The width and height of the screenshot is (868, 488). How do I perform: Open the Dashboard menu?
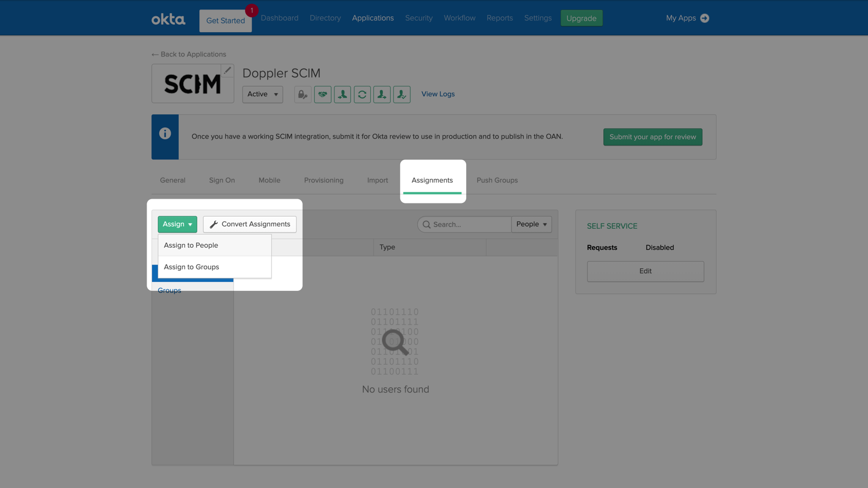point(279,18)
